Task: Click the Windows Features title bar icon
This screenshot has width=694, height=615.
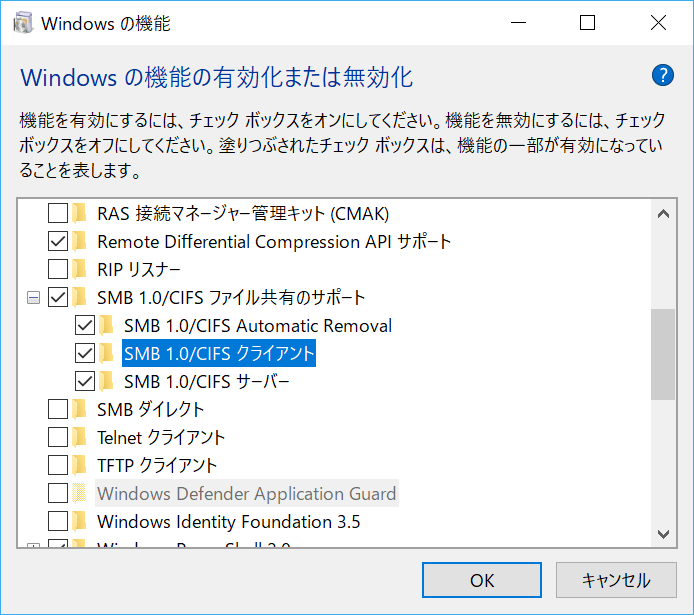Action: (23, 23)
